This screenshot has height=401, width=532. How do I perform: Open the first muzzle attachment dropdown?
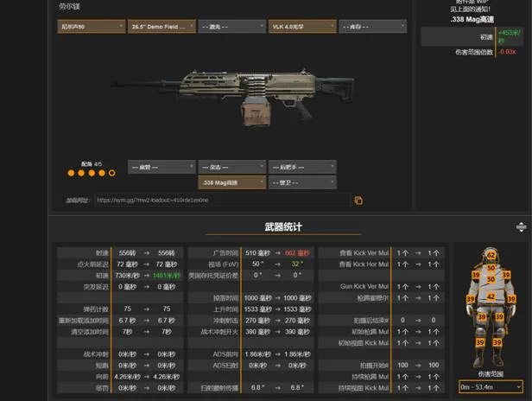pos(92,27)
